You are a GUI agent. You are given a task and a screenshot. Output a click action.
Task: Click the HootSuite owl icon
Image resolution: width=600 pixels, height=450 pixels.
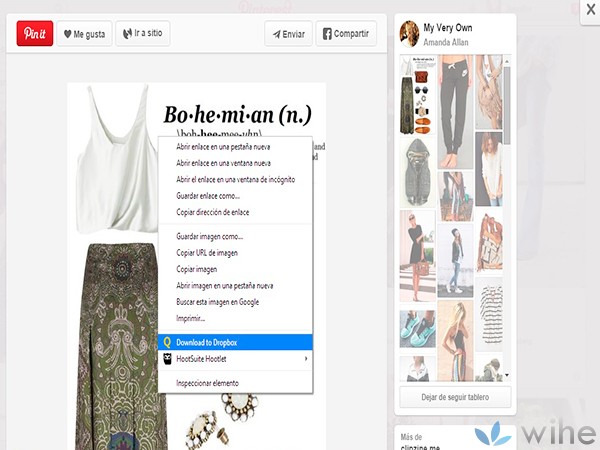167,359
